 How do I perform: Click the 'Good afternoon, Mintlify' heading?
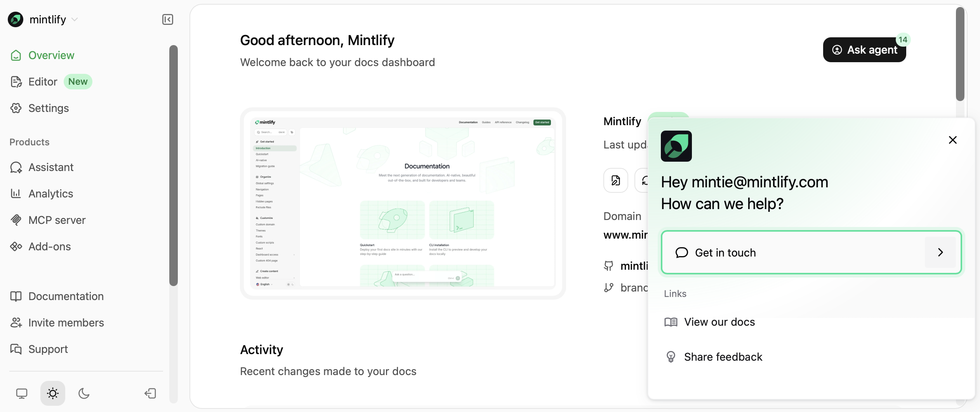coord(317,40)
